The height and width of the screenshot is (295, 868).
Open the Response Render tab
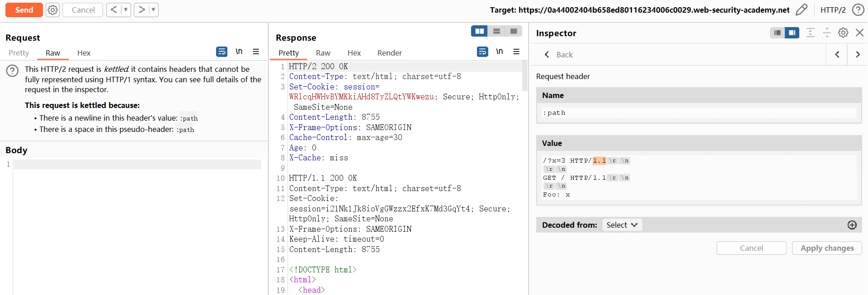[x=389, y=53]
